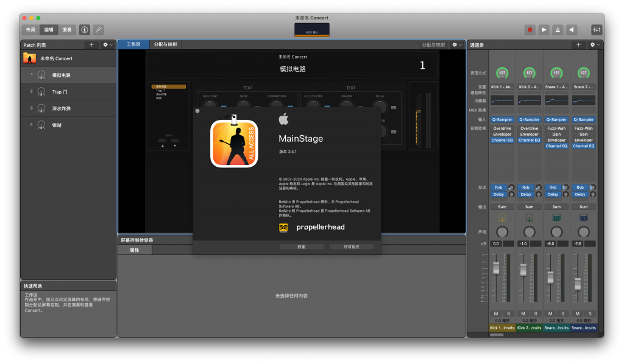This screenshot has width=624, height=364.
Task: Click the Apple logo in About dialog
Action: point(283,119)
